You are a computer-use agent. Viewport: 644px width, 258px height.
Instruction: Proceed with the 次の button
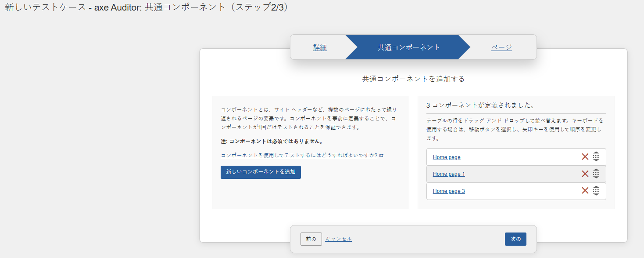(x=515, y=239)
